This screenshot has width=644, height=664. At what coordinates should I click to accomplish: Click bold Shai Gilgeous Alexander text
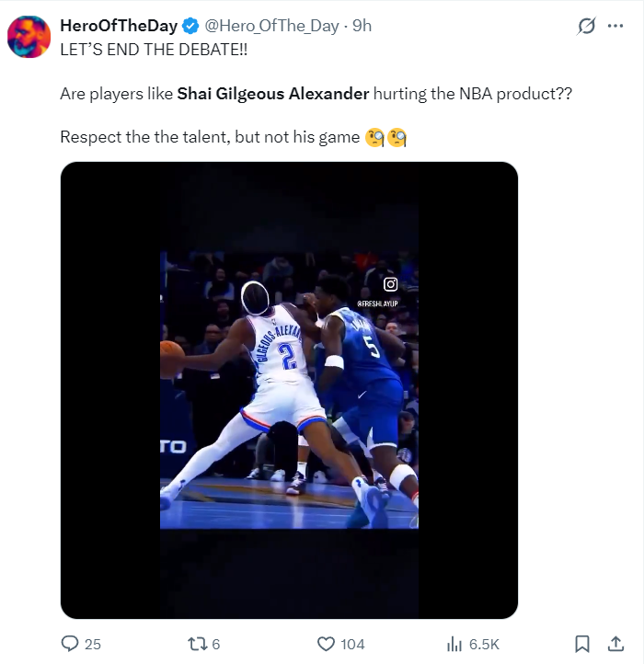(273, 94)
